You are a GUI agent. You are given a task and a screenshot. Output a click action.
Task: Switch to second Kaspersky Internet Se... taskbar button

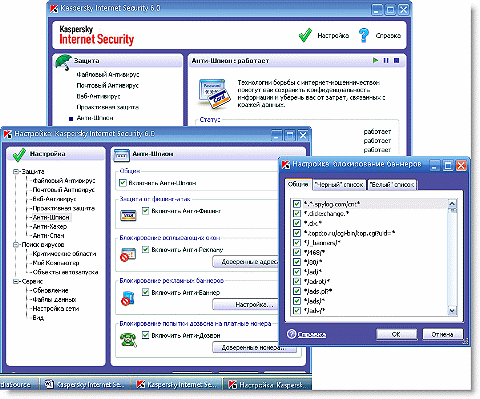point(176,384)
